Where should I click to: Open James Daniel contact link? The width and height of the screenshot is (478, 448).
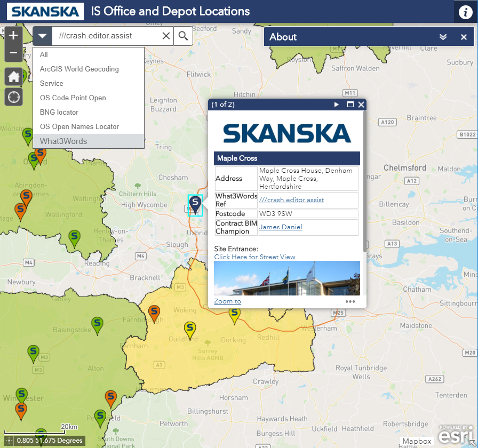click(x=281, y=227)
